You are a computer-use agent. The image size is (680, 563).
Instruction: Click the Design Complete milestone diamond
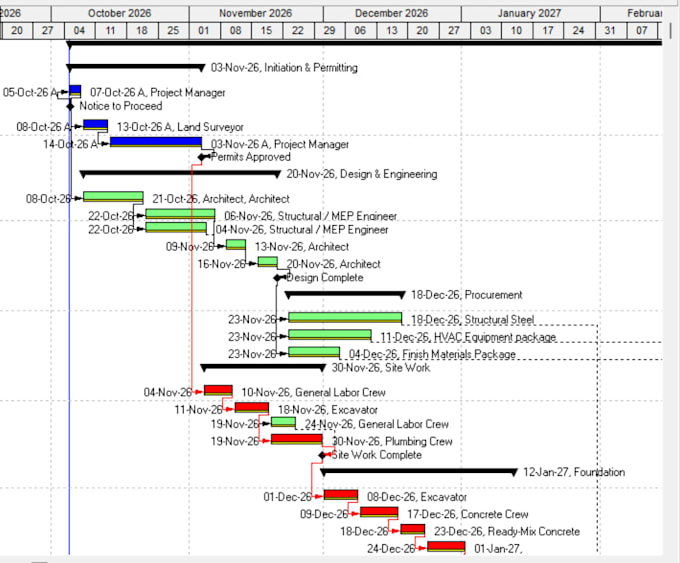[x=278, y=278]
